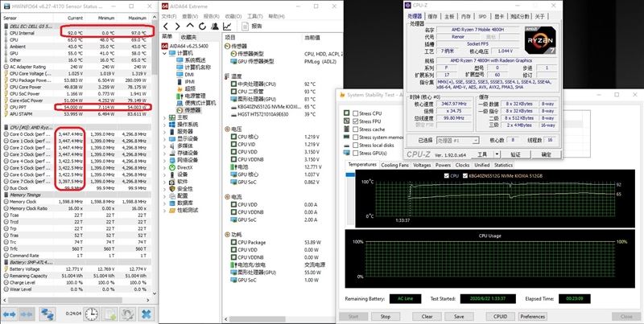Click the CPUID button
644x324 pixels.
click(x=500, y=317)
